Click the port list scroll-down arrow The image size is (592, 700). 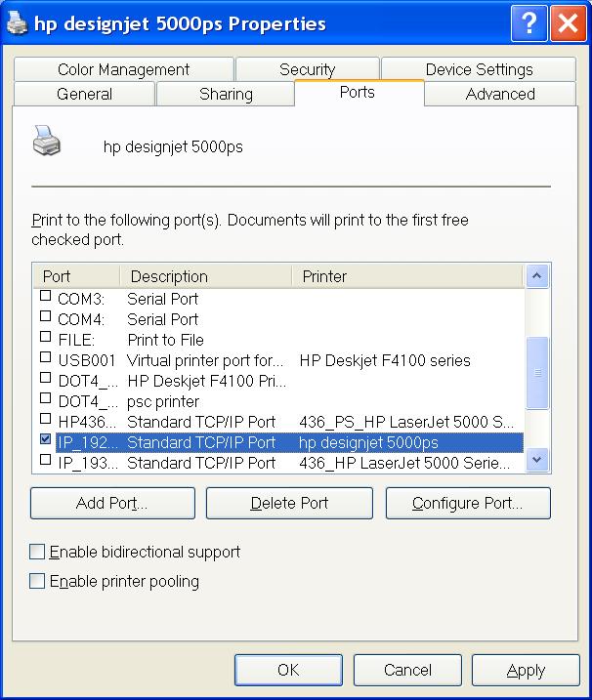click(x=537, y=460)
